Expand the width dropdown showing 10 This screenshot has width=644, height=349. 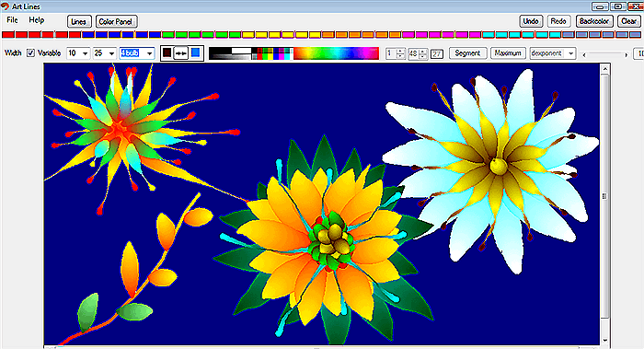(x=85, y=53)
